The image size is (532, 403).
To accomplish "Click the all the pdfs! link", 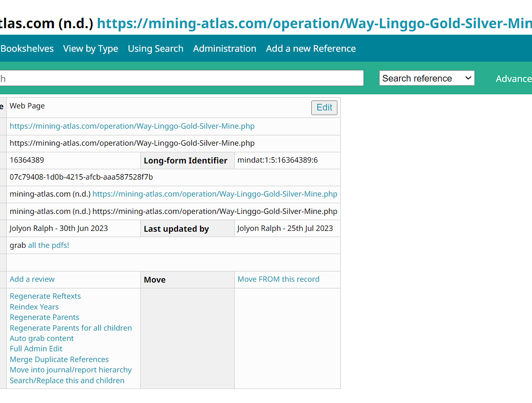I will (x=48, y=245).
